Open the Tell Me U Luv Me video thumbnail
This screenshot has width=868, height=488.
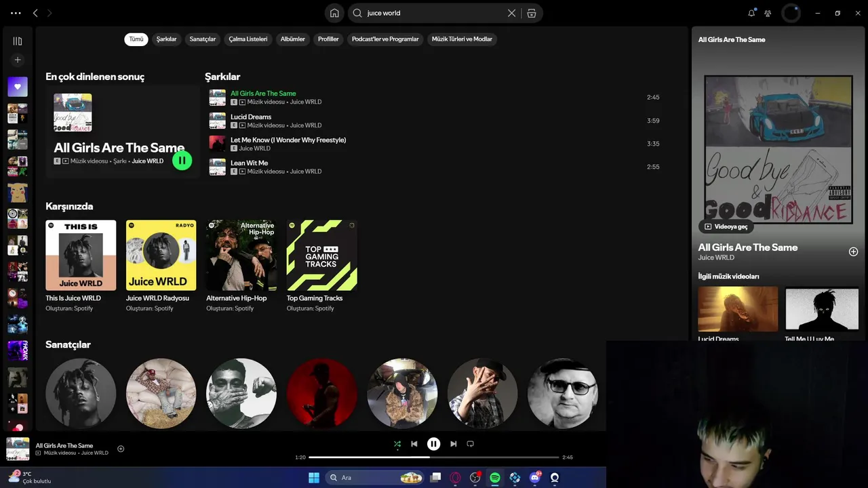[822, 308]
